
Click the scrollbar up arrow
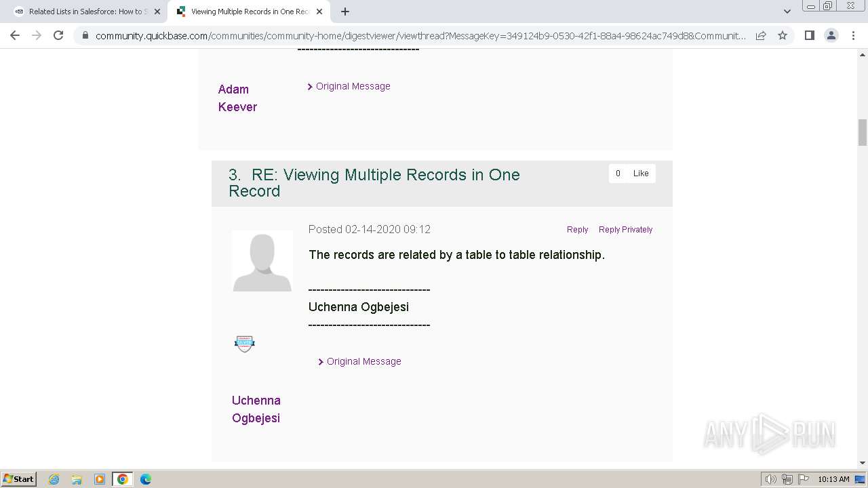click(x=863, y=54)
